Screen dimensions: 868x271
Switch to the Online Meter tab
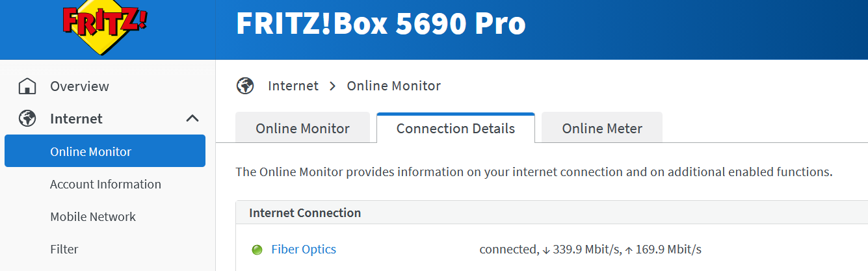[602, 128]
